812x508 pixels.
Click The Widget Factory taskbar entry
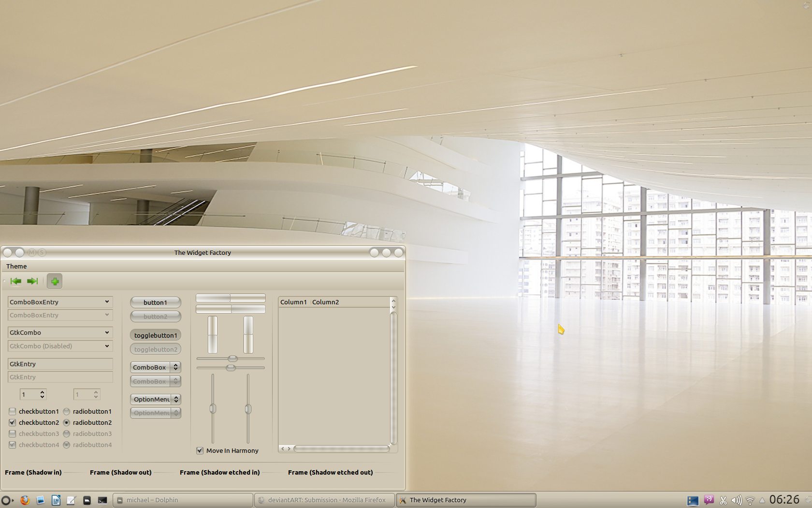[x=466, y=500]
